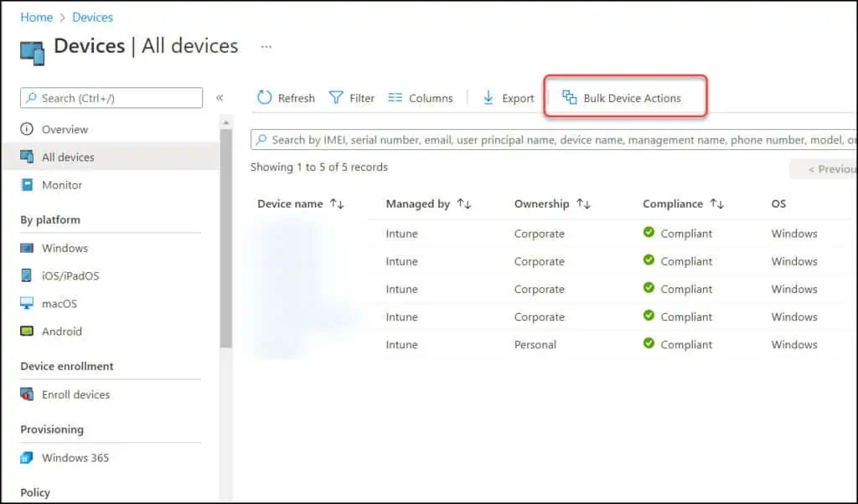
Task: Open macOS under By platform
Action: [x=111, y=303]
